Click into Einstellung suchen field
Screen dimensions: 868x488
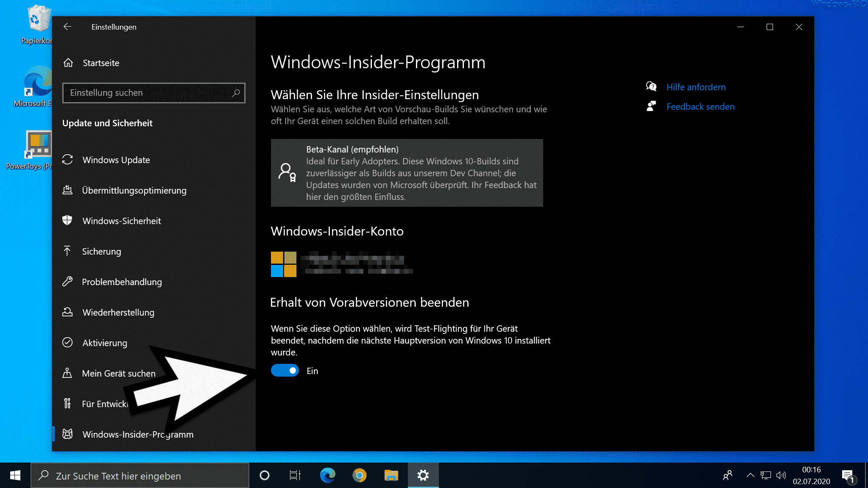click(154, 93)
